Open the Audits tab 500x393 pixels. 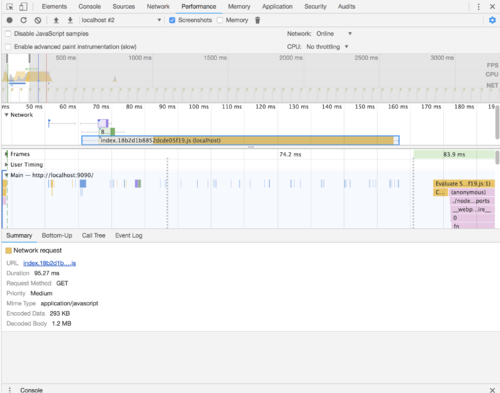pos(347,7)
